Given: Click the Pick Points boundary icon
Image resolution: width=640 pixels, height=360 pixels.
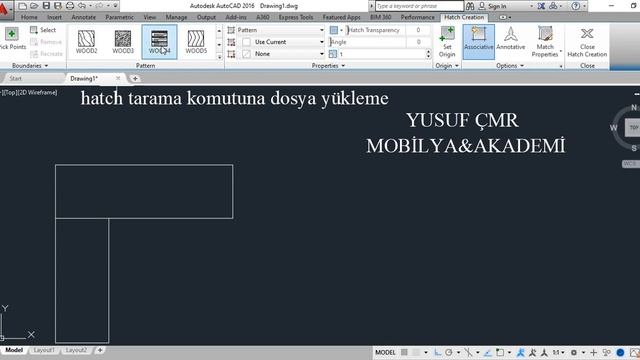Looking at the screenshot, I should pyautogui.click(x=11, y=34).
